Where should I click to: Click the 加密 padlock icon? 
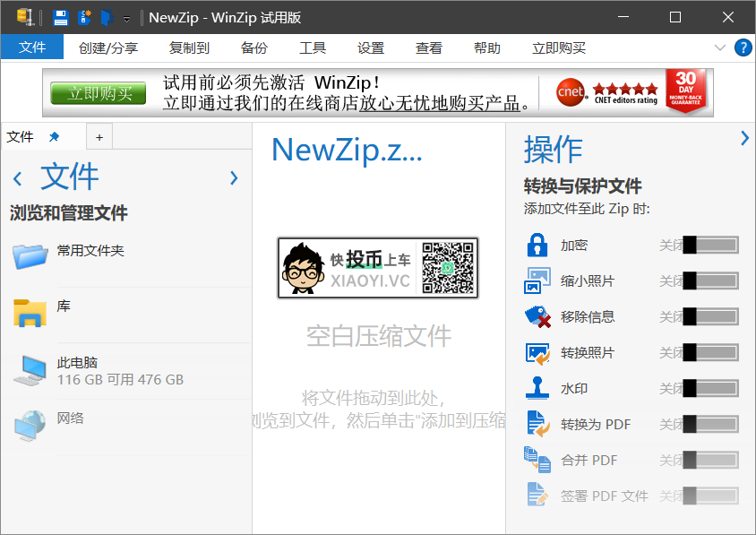537,245
